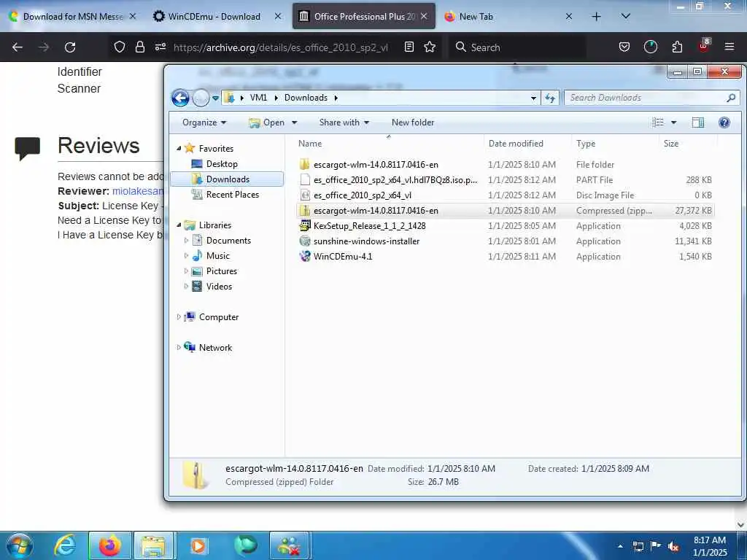Open the Share with dropdown

344,122
